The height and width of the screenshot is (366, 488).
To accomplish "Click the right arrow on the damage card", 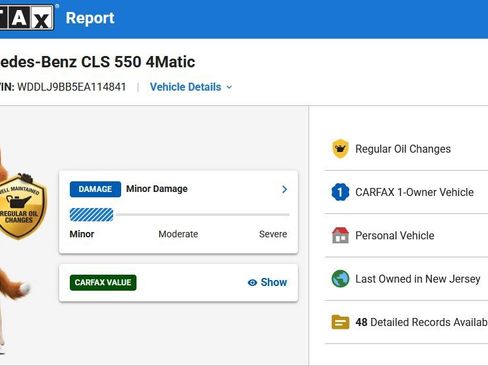I will [x=284, y=189].
